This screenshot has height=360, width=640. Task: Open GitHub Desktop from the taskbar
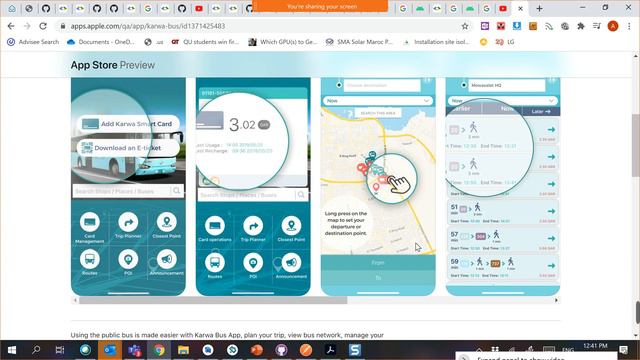(281, 350)
